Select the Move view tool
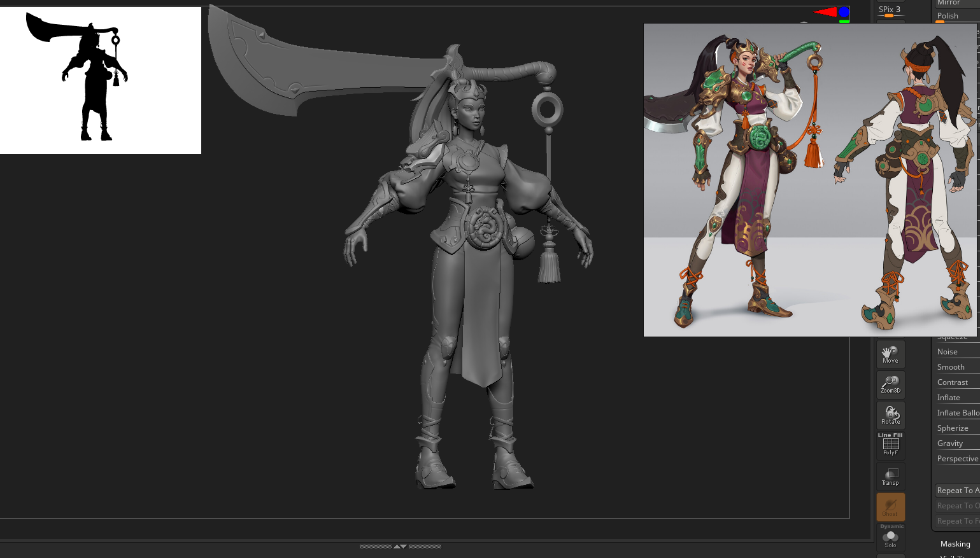This screenshot has height=558, width=980. point(890,354)
